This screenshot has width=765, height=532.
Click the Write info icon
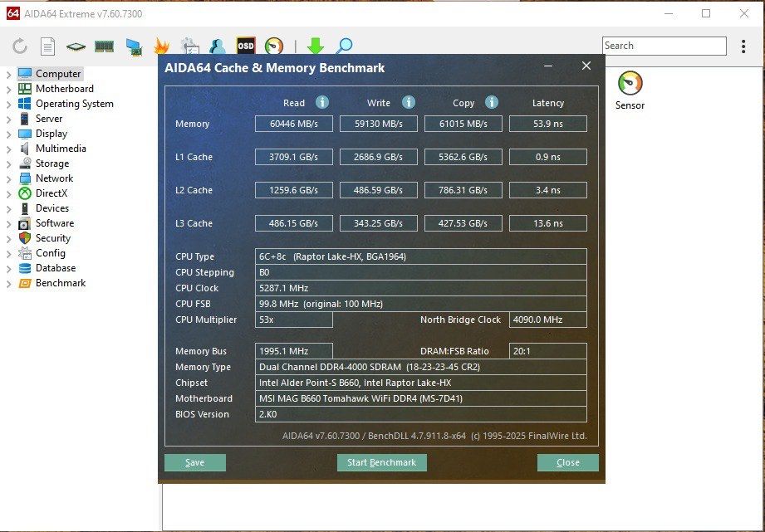pyautogui.click(x=409, y=102)
